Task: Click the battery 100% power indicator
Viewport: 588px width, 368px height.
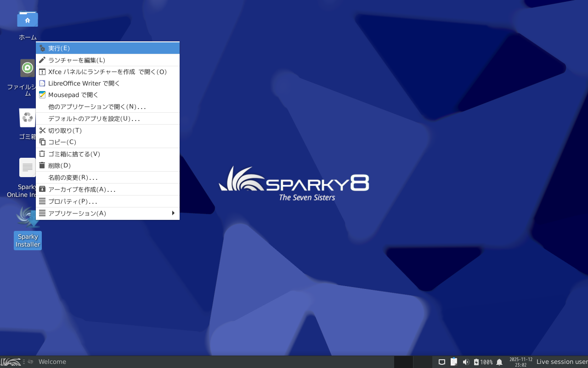Action: point(483,362)
